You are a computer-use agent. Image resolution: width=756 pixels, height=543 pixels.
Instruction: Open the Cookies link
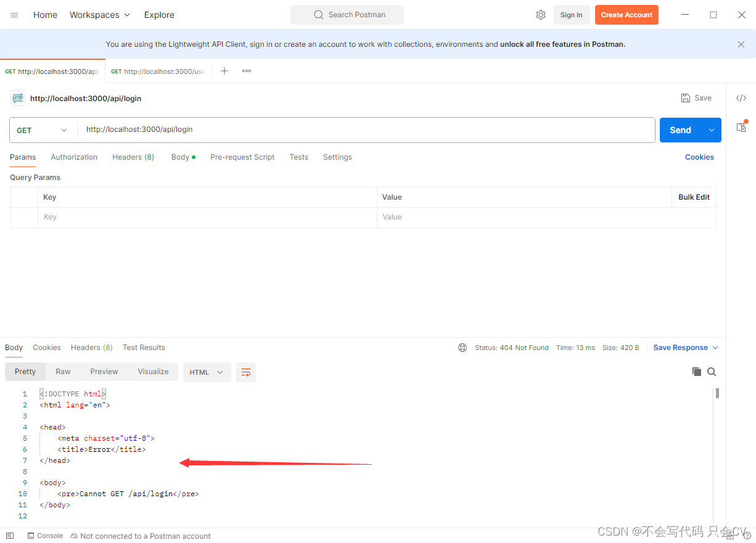click(x=699, y=157)
